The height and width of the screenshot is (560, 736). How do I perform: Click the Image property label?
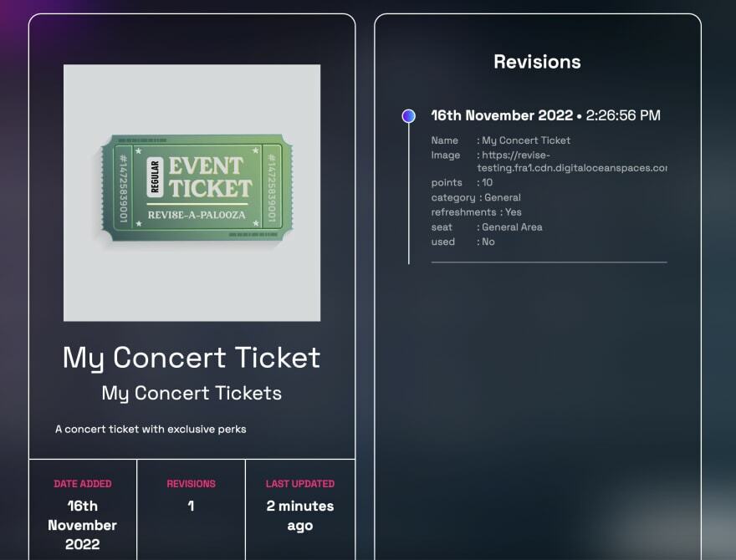(x=446, y=155)
